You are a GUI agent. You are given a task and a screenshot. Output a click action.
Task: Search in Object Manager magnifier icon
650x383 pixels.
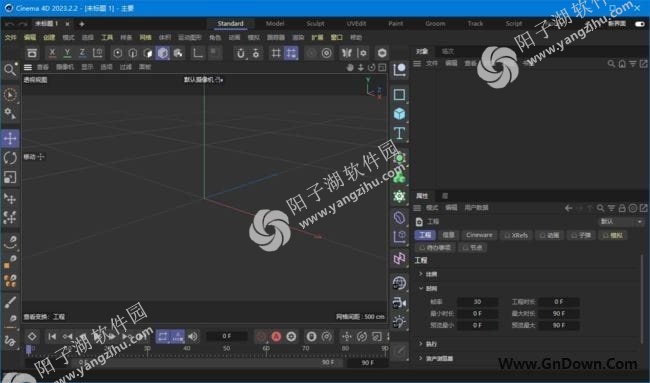click(x=611, y=63)
